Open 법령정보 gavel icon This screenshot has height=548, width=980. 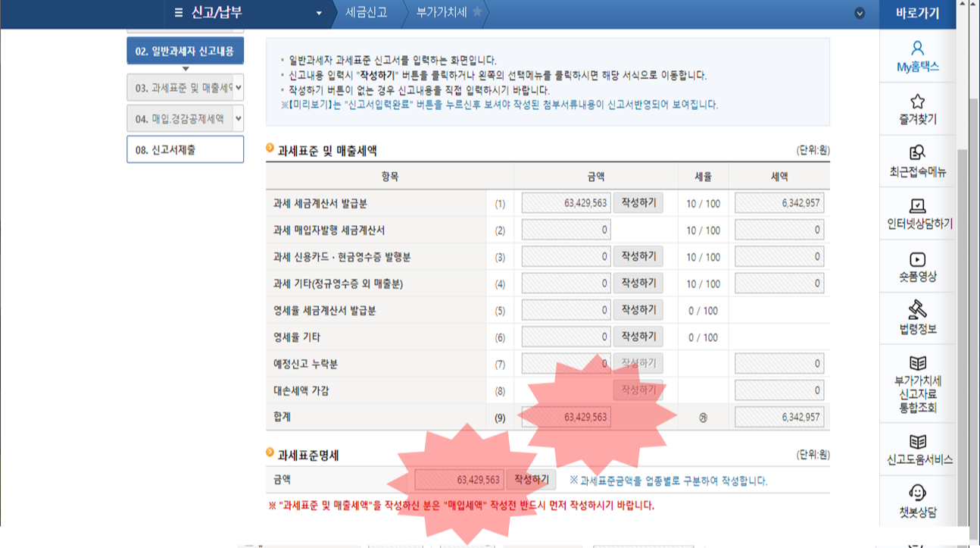point(917,310)
